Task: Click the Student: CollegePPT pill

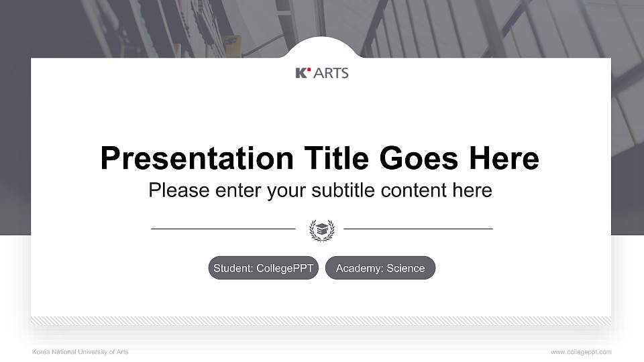Action: (263, 268)
